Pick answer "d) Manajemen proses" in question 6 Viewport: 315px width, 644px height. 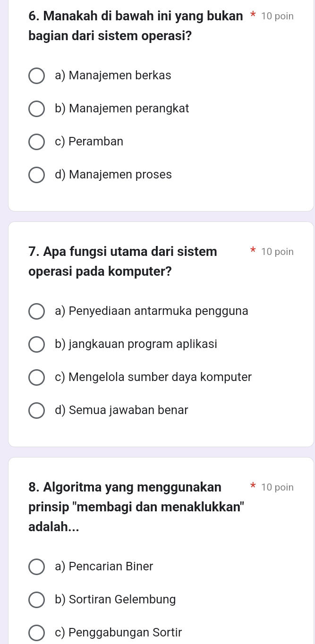pos(36,175)
